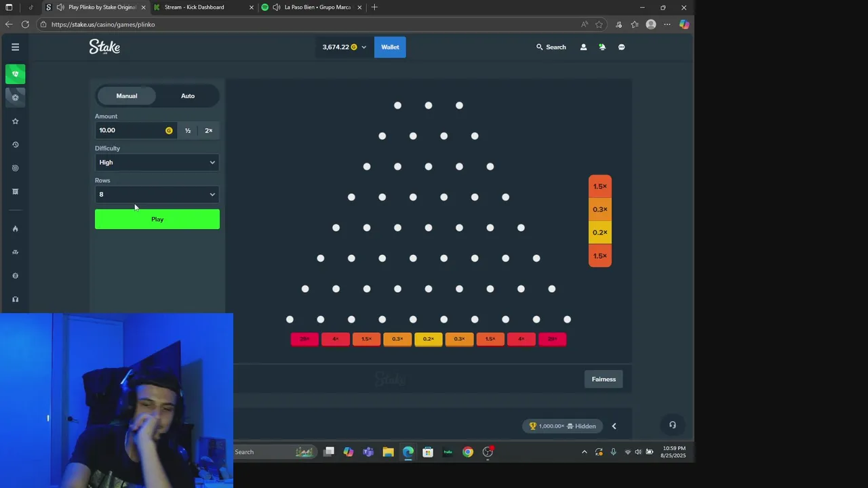Reload the page with browser refresh icon
The width and height of the screenshot is (868, 488).
(x=25, y=24)
